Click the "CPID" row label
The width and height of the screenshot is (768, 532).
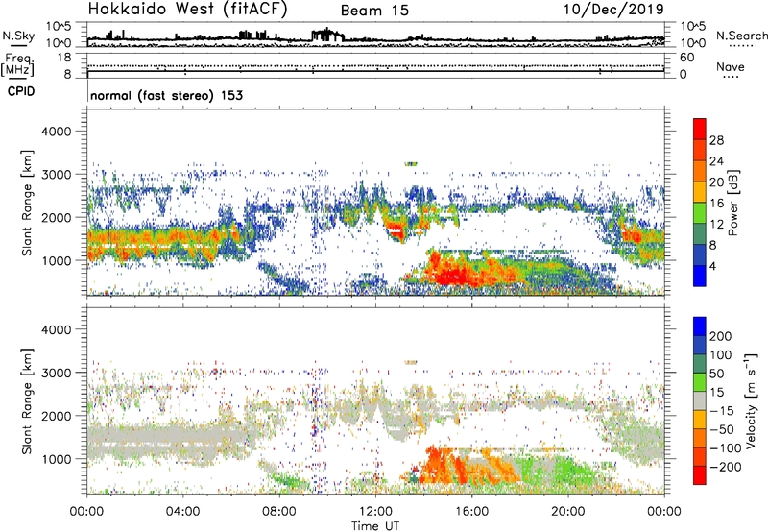point(21,91)
